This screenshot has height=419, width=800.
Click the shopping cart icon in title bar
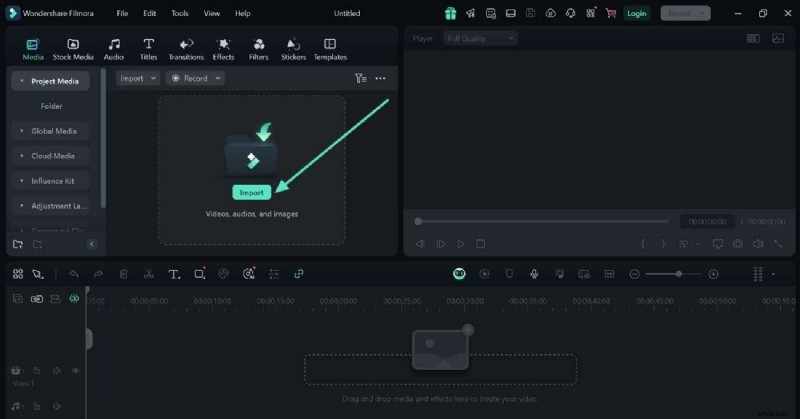tap(609, 13)
